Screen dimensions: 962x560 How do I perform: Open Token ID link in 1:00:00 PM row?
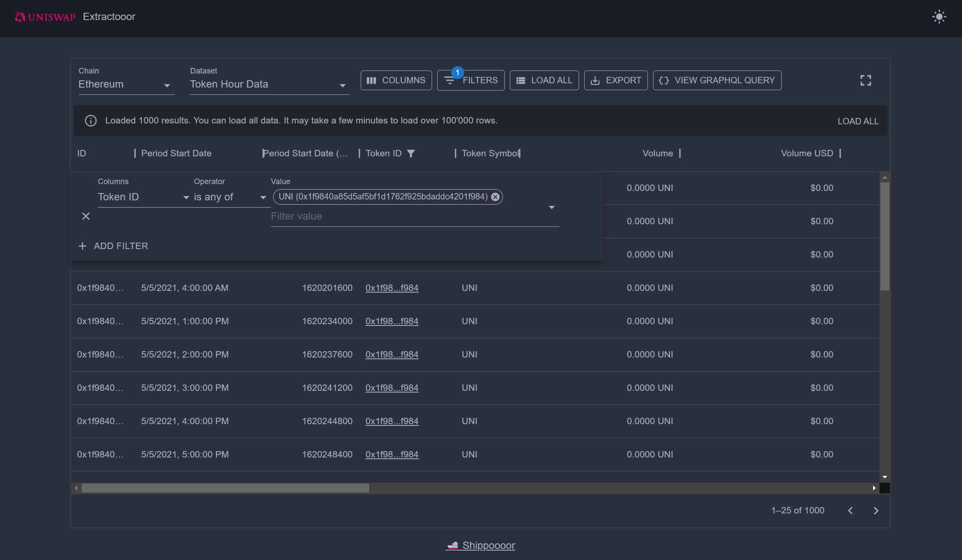[392, 321]
